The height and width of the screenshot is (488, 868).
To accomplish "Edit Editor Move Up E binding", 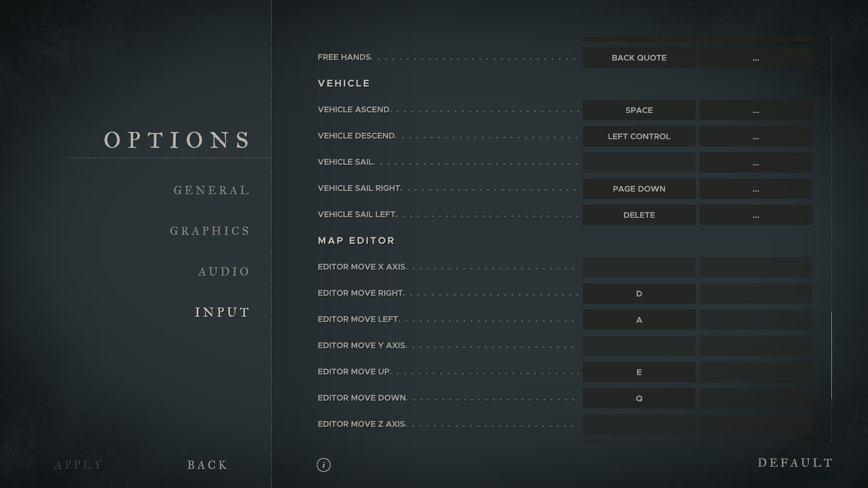I will [x=639, y=372].
